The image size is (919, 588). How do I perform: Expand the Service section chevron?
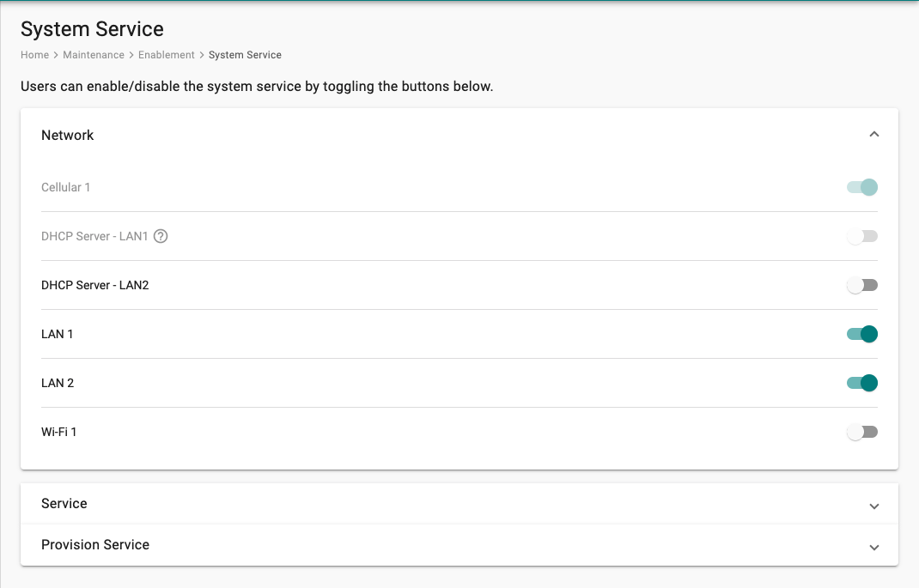tap(873, 506)
